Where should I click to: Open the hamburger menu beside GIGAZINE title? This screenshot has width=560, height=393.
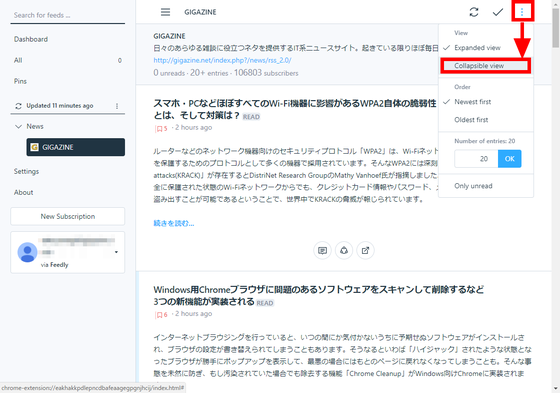(x=165, y=12)
